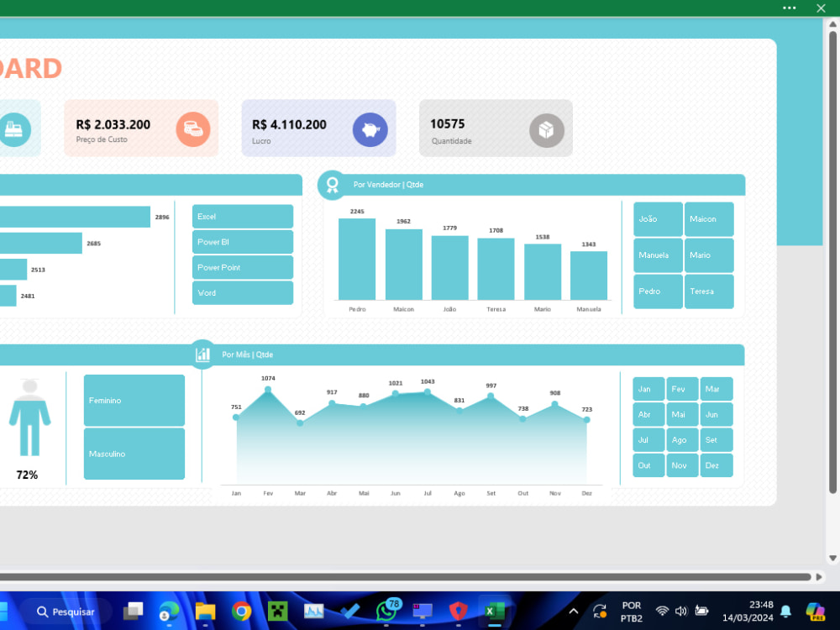Launch Google Chrome from the taskbar

pyautogui.click(x=241, y=612)
